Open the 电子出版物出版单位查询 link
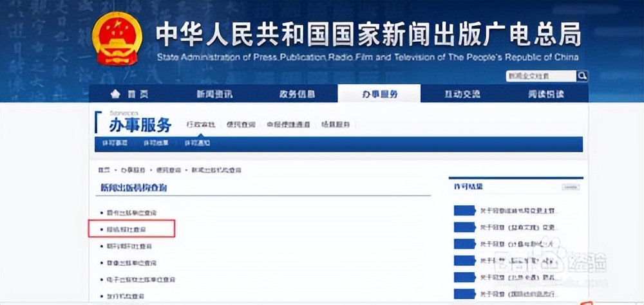Viewport: 644px width, 305px height. pos(141,279)
